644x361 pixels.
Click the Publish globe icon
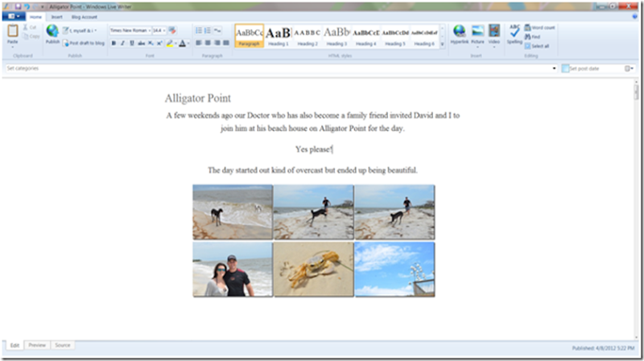[52, 31]
